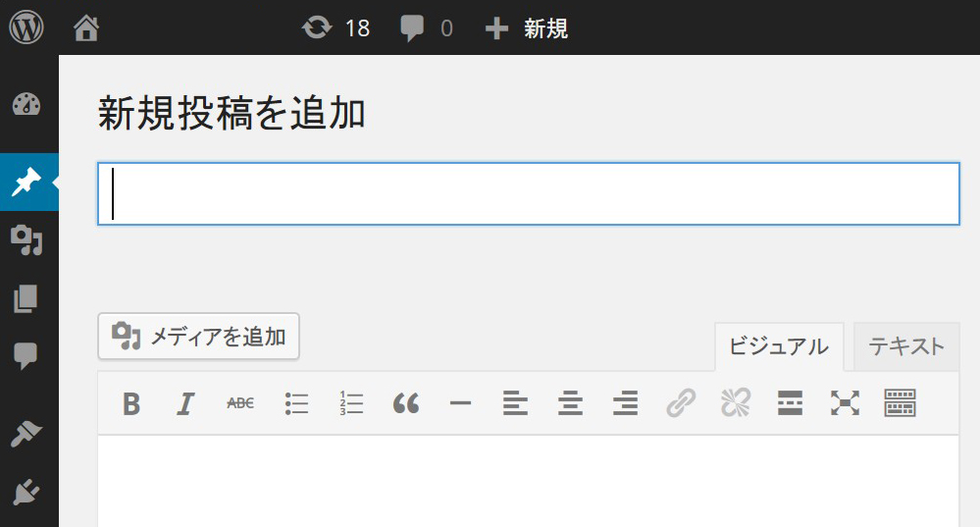Screen dimensions: 980x527
Task: Open the Dashboard from the sidebar
Action: coord(26,106)
